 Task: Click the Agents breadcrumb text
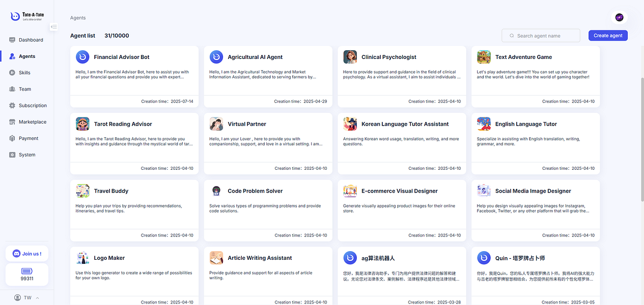pyautogui.click(x=78, y=18)
